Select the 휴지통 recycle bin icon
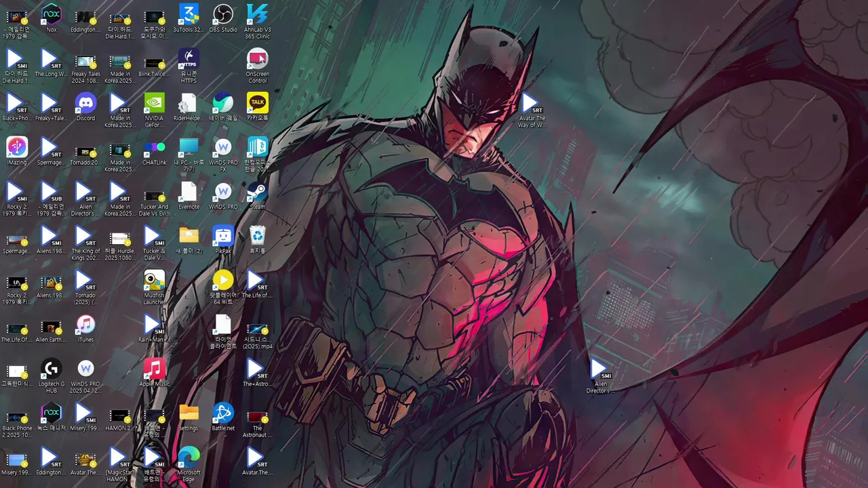Viewport: 868px width, 488px height. 258,240
